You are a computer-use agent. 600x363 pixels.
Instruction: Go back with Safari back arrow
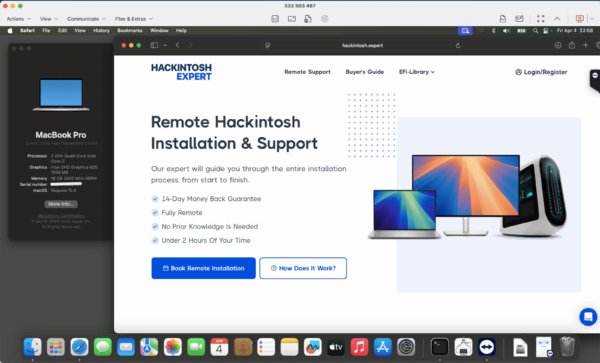click(x=178, y=45)
